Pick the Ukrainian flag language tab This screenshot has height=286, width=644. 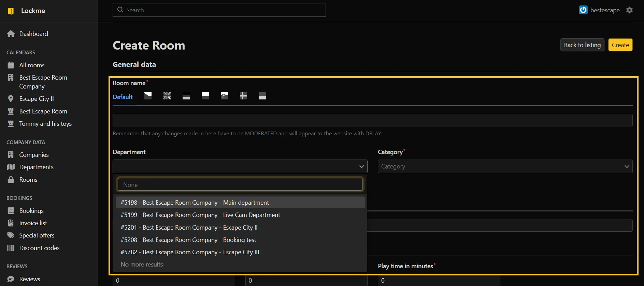pos(262,96)
